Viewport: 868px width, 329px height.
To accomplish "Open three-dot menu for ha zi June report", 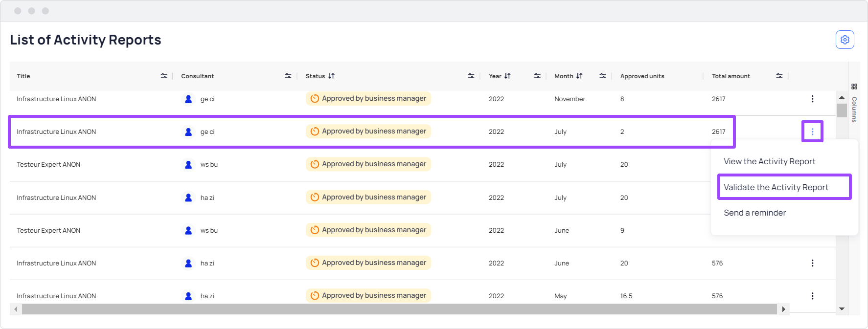I will [x=812, y=263].
